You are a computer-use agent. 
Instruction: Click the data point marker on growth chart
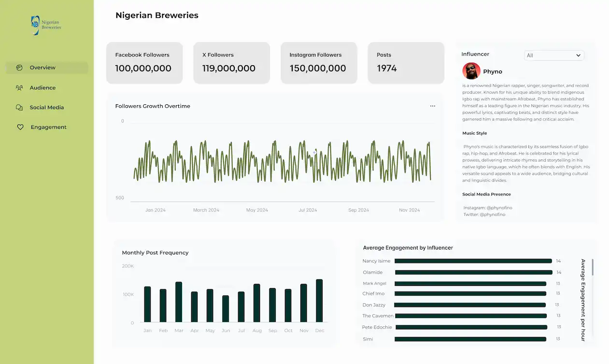pyautogui.click(x=314, y=153)
